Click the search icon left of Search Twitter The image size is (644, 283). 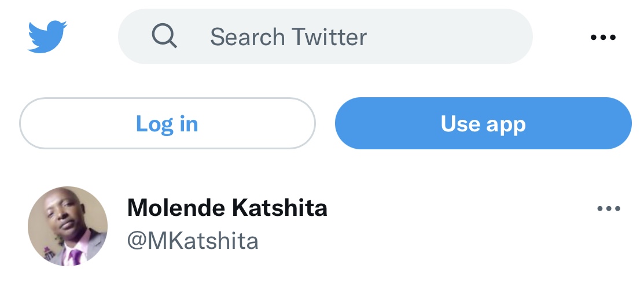pos(164,36)
